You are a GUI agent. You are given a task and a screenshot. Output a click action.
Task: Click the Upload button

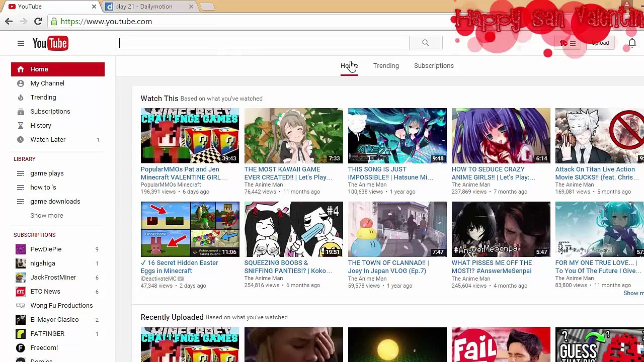coord(600,43)
